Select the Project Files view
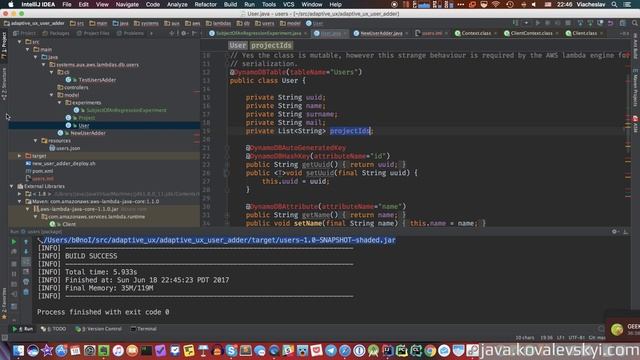This screenshot has width=640, height=360. 92,33
